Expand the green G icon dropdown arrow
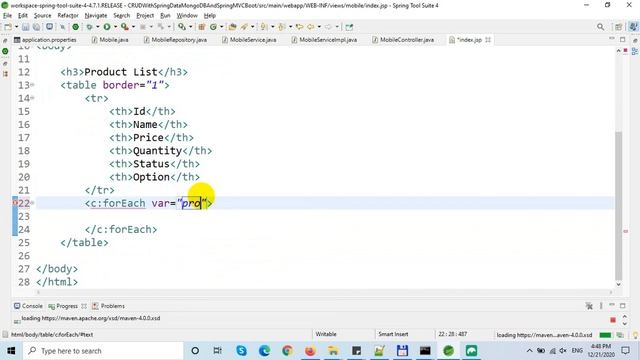The width and height of the screenshot is (640, 360). (x=222, y=27)
